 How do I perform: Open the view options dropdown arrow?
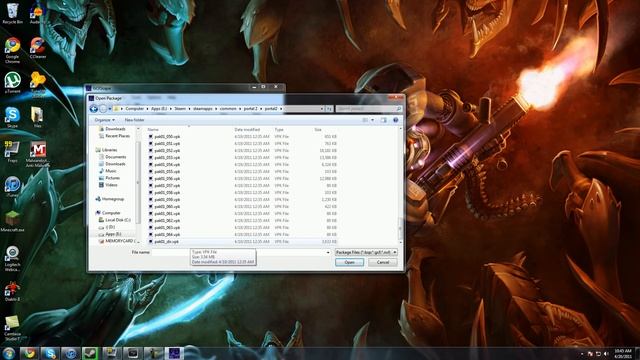point(372,120)
